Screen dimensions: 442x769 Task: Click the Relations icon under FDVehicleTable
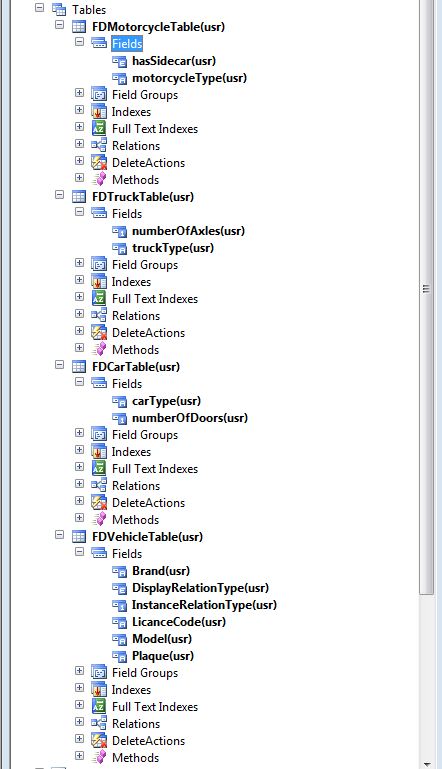tap(99, 723)
